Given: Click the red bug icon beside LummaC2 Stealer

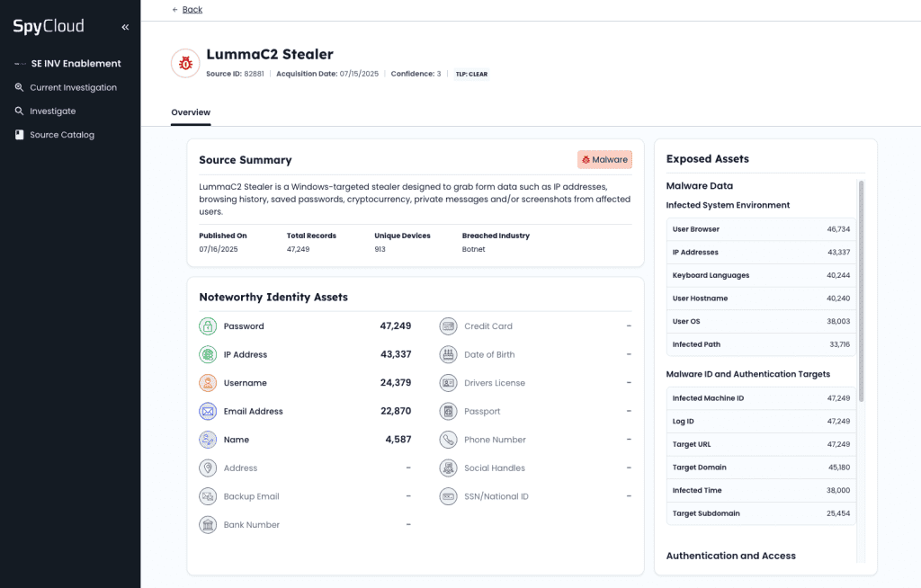Looking at the screenshot, I should click(x=185, y=64).
